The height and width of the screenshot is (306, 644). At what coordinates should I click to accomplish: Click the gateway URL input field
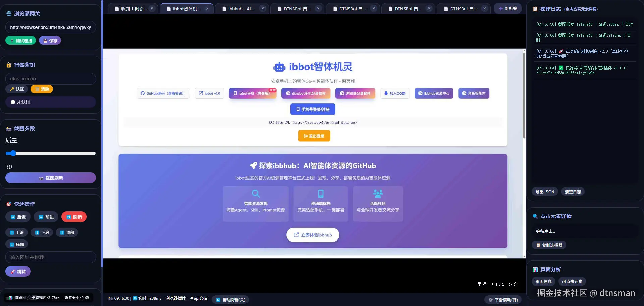point(50,27)
